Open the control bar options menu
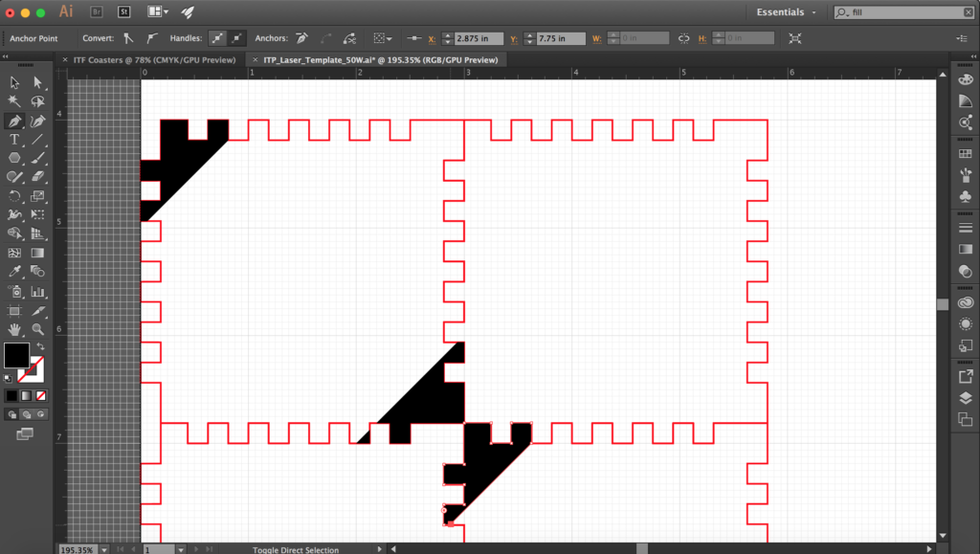Viewport: 980px width, 554px height. 962,38
